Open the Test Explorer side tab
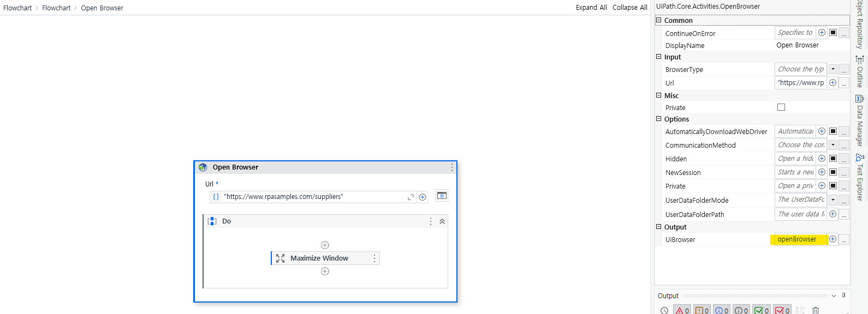Image resolution: width=868 pixels, height=314 pixels. point(860,177)
